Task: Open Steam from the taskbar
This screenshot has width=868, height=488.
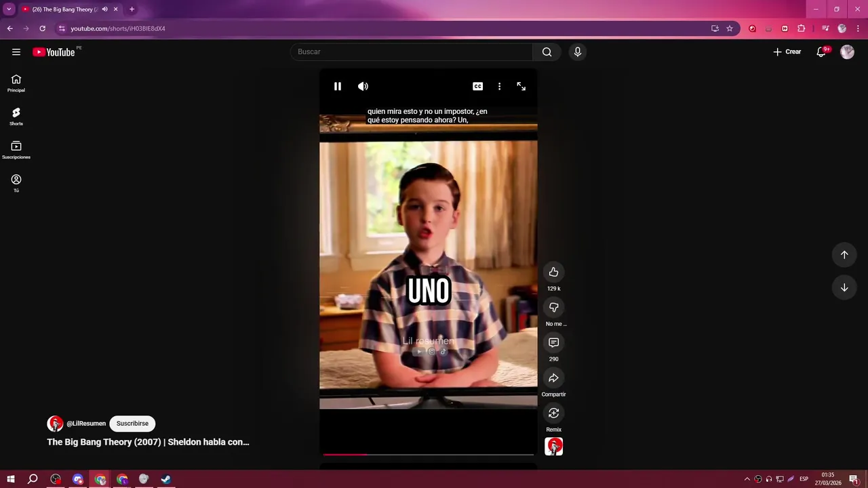Action: tap(165, 479)
